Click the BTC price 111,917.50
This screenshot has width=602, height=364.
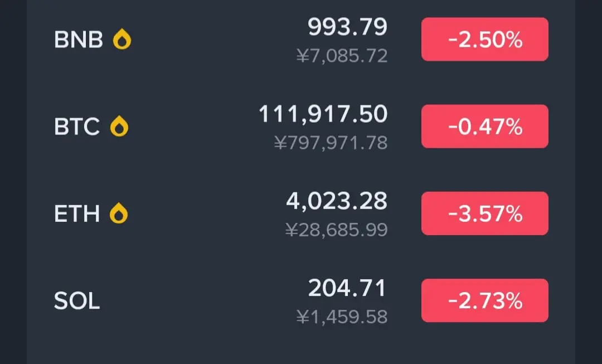coord(323,114)
